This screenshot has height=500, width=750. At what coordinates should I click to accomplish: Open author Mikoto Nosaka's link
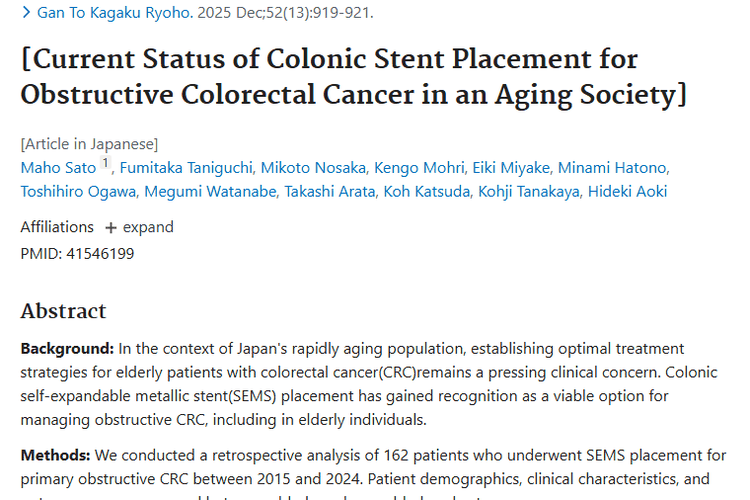pos(312,167)
